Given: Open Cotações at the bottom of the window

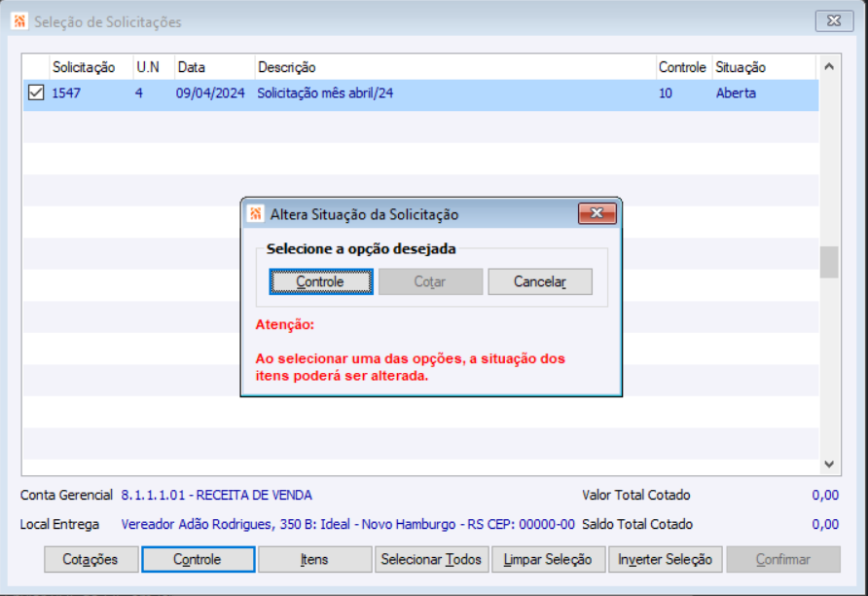Looking at the screenshot, I should pos(90,559).
